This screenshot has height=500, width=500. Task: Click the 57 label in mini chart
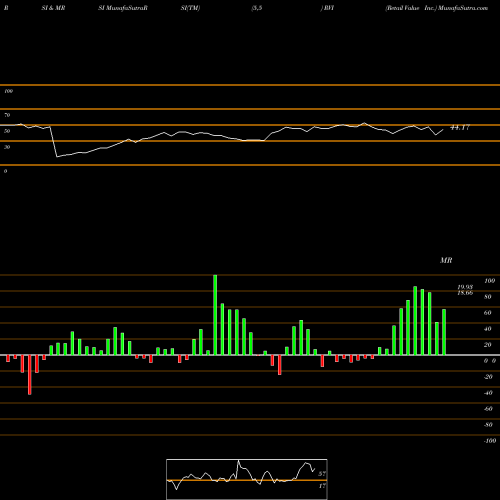[x=322, y=474]
